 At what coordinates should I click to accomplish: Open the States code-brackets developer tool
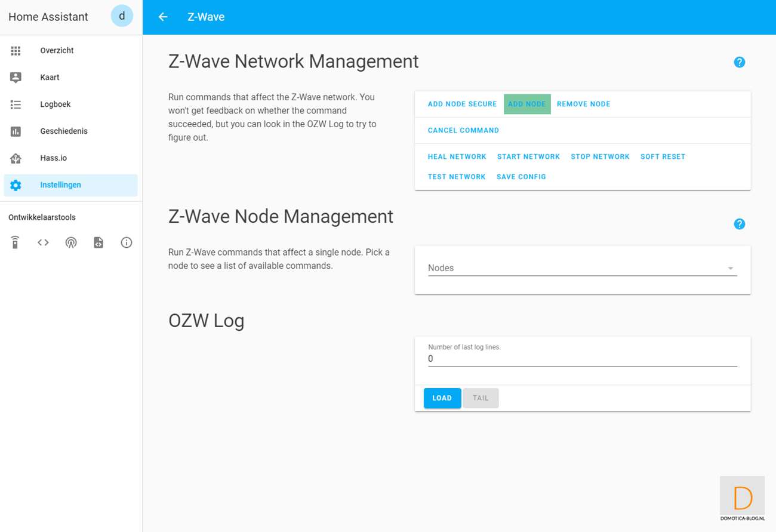tap(43, 242)
